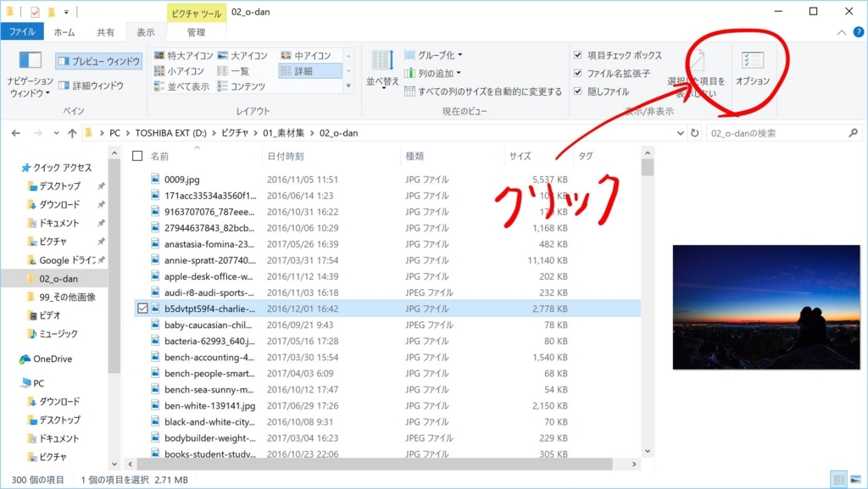The image size is (868, 489).
Task: Click 01_素材集 in the address path
Action: pyautogui.click(x=283, y=133)
